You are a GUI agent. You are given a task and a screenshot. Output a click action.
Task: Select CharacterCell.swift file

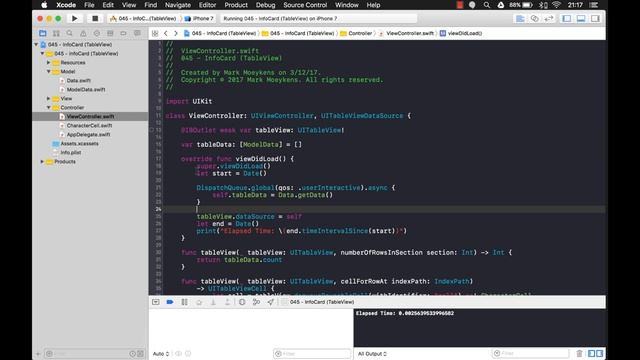click(x=89, y=125)
